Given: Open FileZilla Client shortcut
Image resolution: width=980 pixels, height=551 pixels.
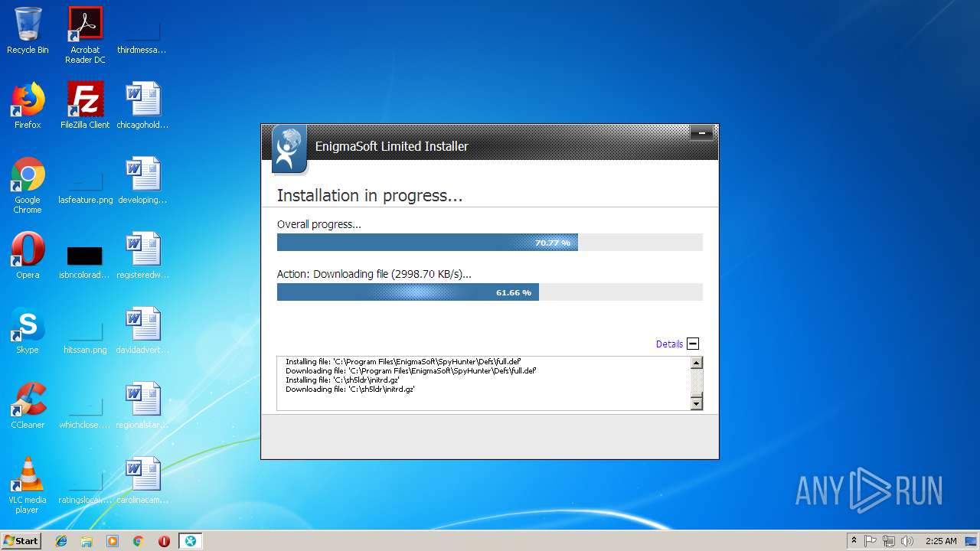Looking at the screenshot, I should (x=85, y=106).
